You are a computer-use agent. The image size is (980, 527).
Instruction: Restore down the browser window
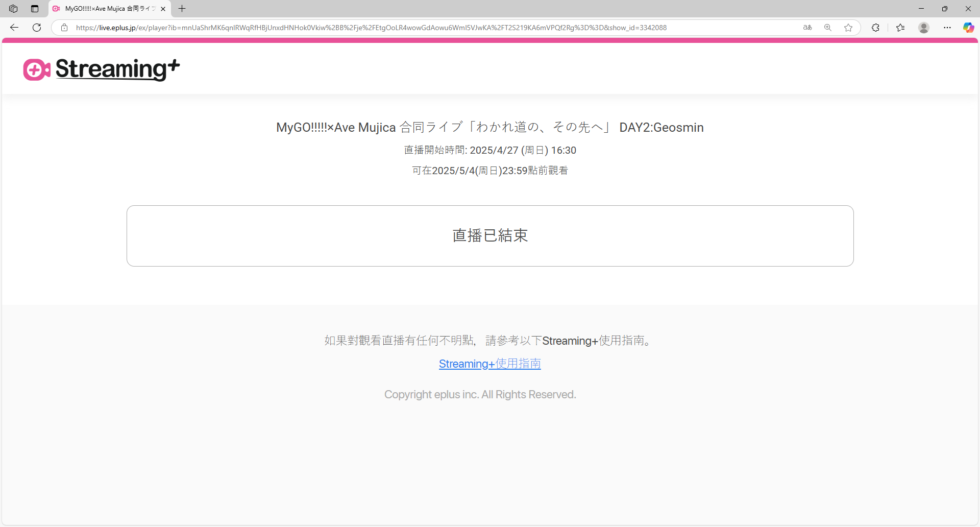point(945,9)
